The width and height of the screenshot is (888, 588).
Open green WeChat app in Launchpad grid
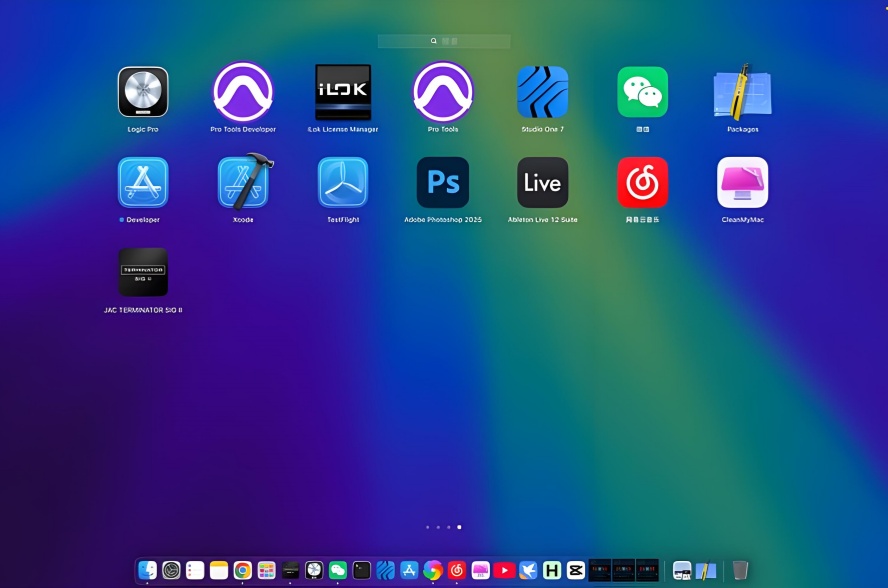642,92
